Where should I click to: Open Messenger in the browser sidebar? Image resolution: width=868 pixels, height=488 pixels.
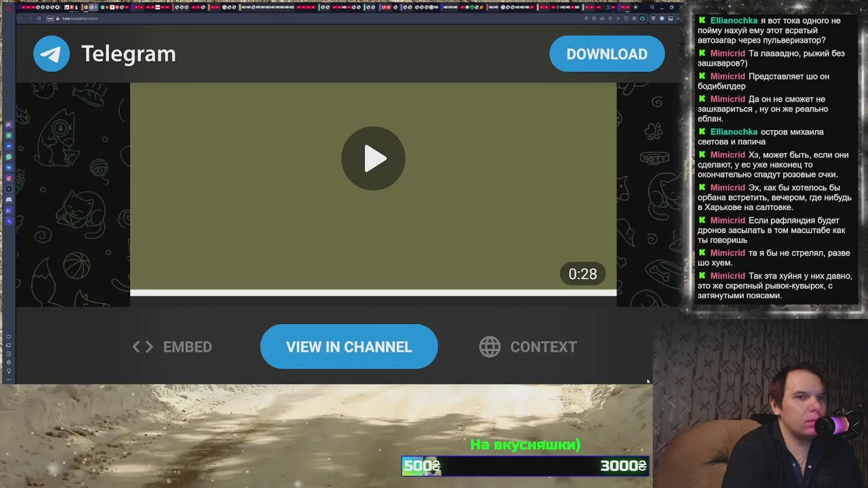(9, 146)
